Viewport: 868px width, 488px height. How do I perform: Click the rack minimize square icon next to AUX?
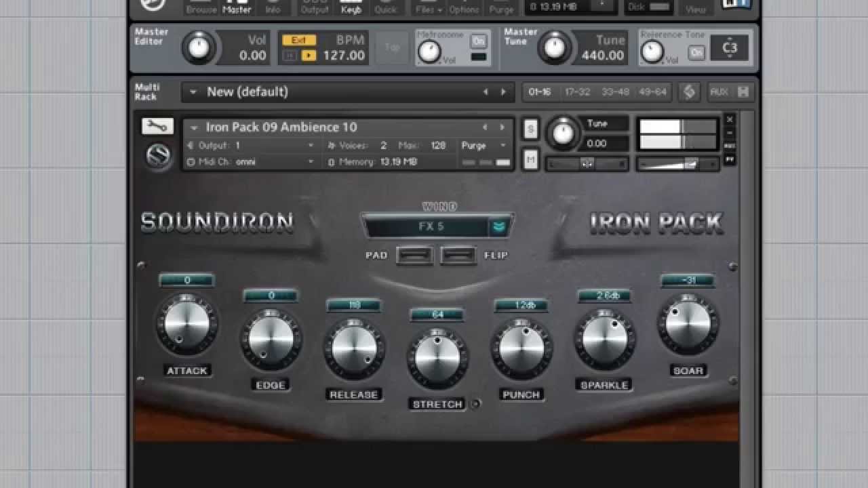tap(743, 91)
